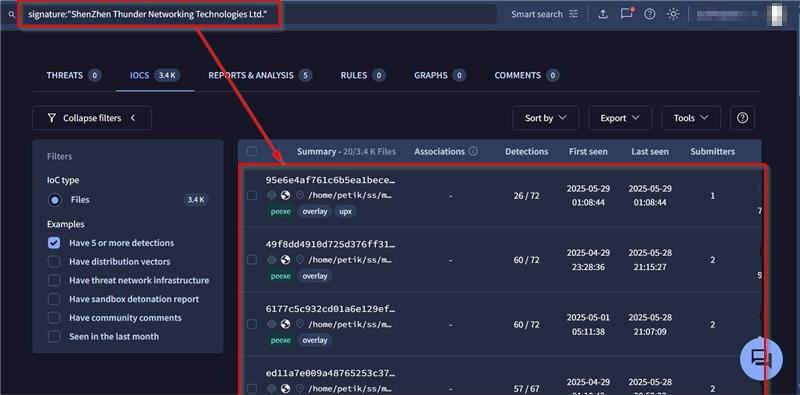Open file 49f8dd4910d725d376ff31… hash link
The height and width of the screenshot is (395, 800).
(331, 244)
